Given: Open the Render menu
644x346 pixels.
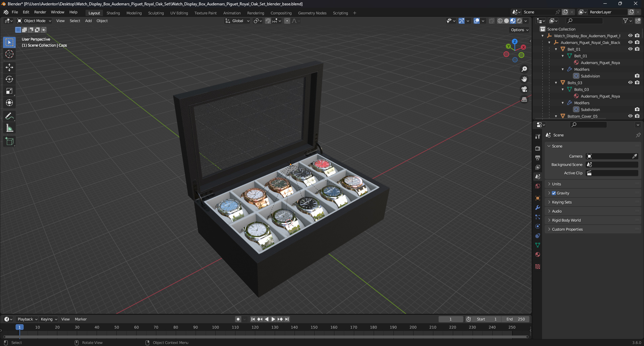Looking at the screenshot, I should [40, 12].
